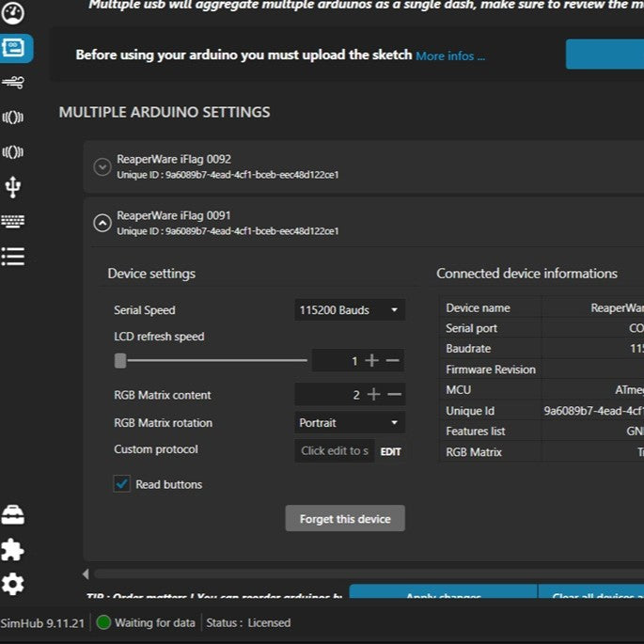Click the Clear all devices button
644x644 pixels.
(591, 592)
